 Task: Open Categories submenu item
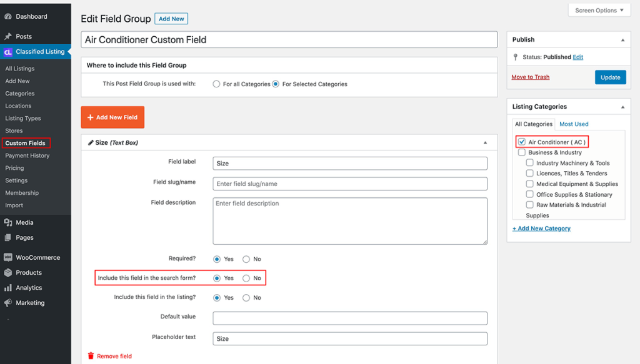pyautogui.click(x=20, y=94)
